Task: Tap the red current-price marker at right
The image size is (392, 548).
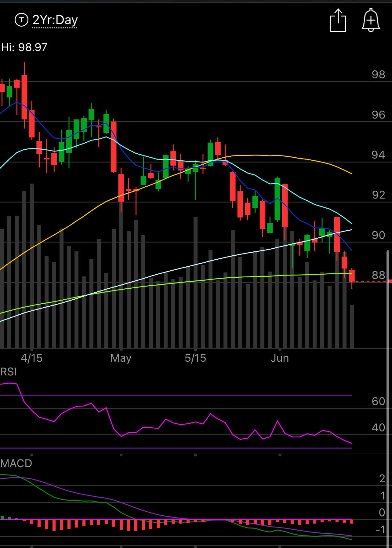Action: pyautogui.click(x=390, y=281)
